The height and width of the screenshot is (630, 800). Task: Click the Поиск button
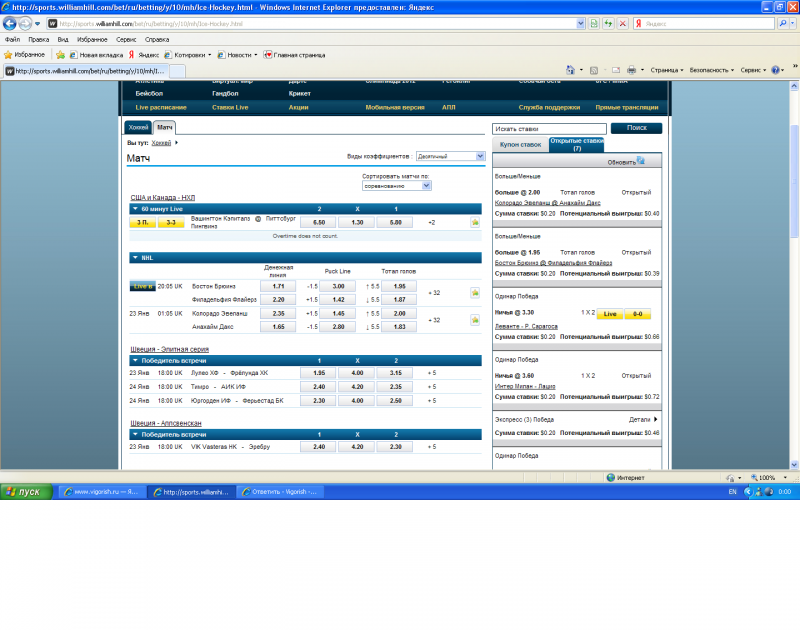(636, 128)
